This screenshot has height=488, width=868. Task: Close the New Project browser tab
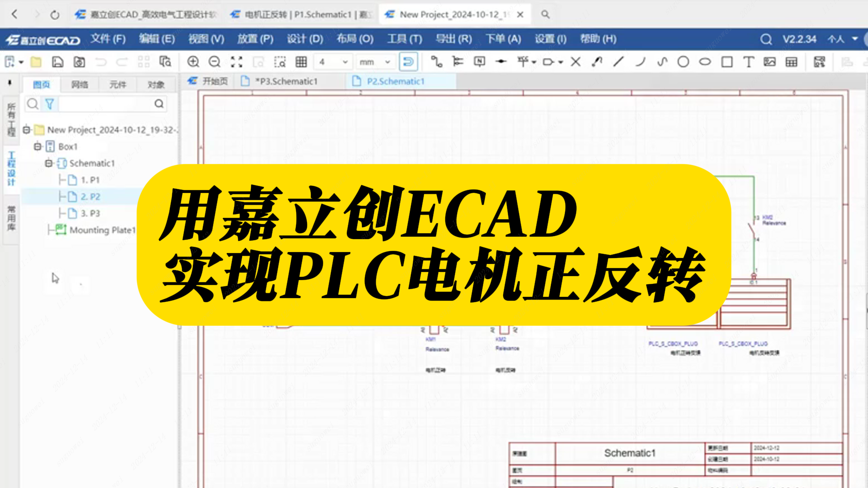click(520, 14)
